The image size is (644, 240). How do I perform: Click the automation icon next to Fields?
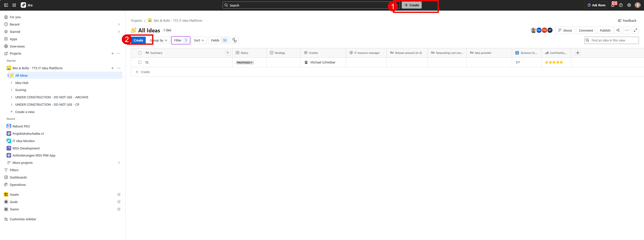coord(234,40)
